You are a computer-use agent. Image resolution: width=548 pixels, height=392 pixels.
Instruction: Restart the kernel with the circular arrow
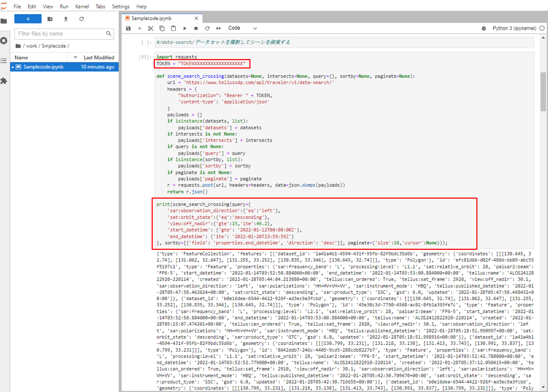click(207, 28)
